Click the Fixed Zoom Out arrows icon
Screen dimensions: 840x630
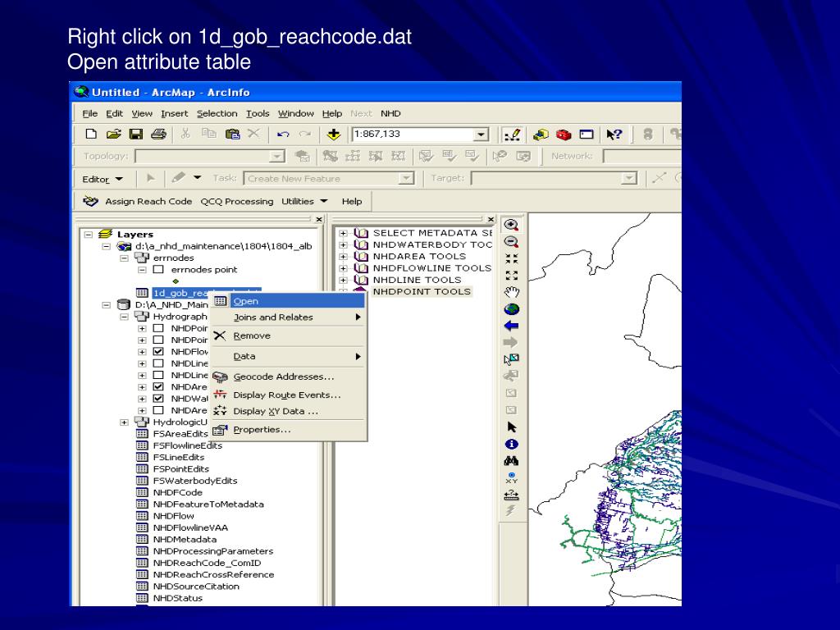click(x=512, y=276)
